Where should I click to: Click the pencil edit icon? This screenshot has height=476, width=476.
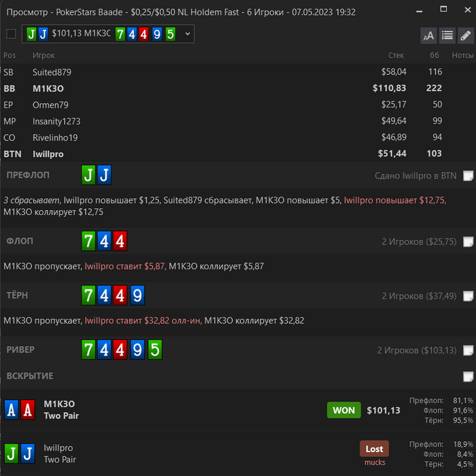[466, 35]
